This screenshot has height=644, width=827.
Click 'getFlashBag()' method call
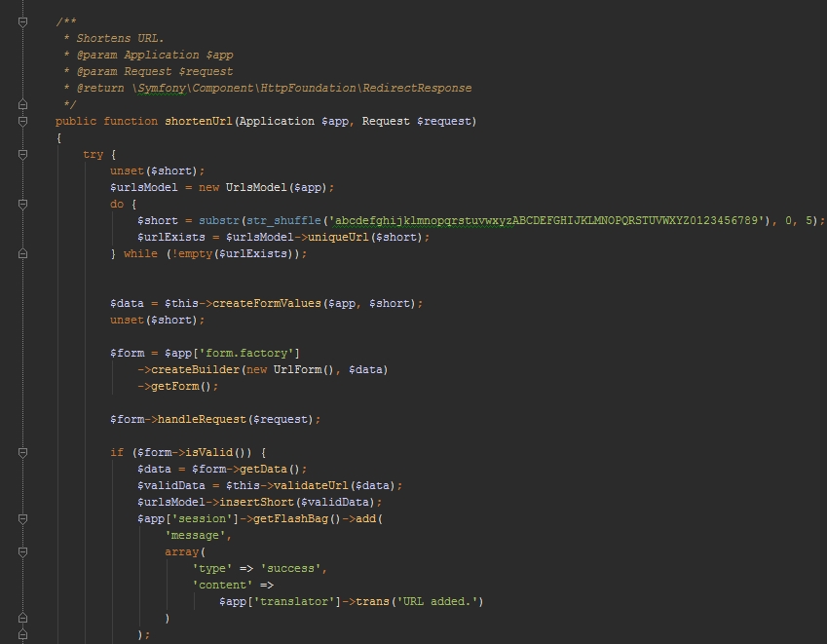tap(297, 519)
